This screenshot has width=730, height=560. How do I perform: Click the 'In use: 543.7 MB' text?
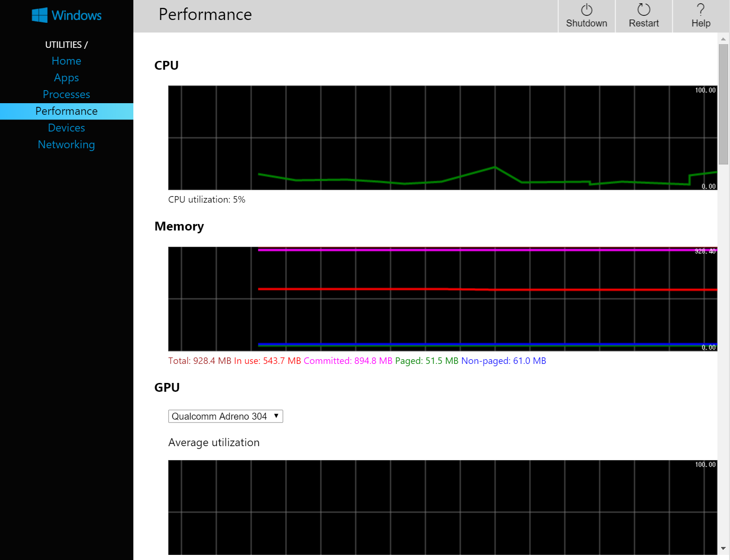268,361
